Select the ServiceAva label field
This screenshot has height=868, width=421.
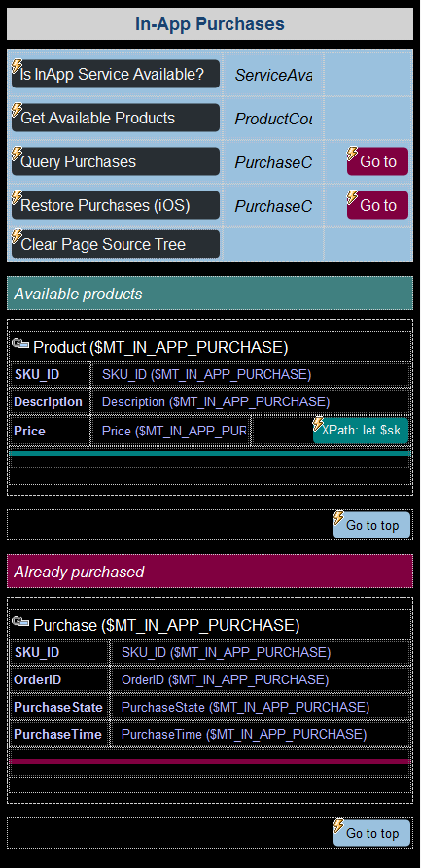273,75
